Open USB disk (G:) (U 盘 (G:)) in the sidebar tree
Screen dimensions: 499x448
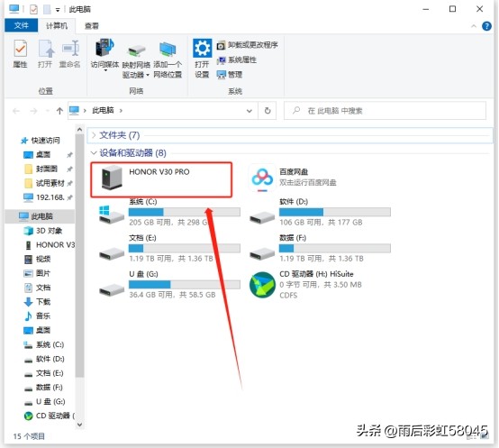45,402
